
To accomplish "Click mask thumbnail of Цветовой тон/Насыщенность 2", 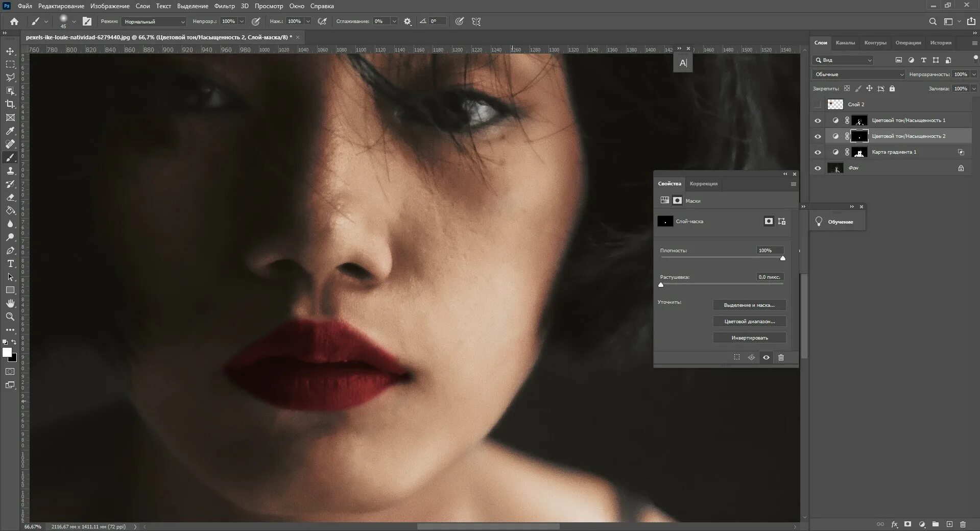I will point(859,136).
